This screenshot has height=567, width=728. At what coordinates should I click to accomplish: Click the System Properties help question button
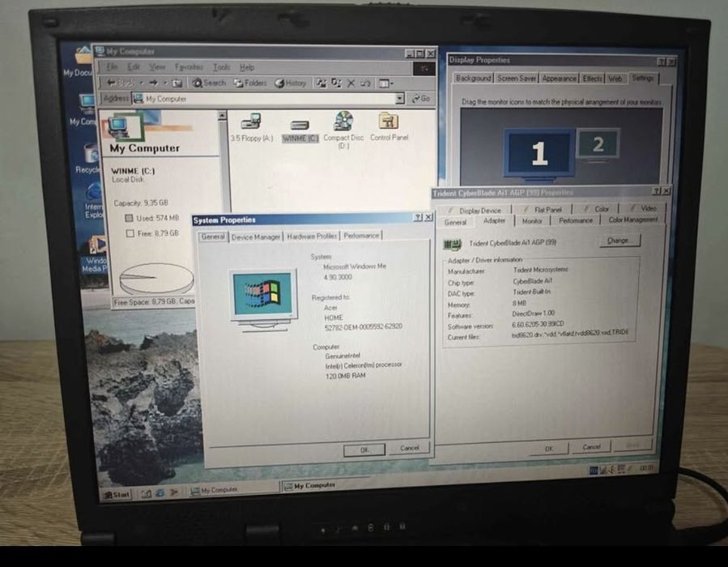pyautogui.click(x=418, y=217)
